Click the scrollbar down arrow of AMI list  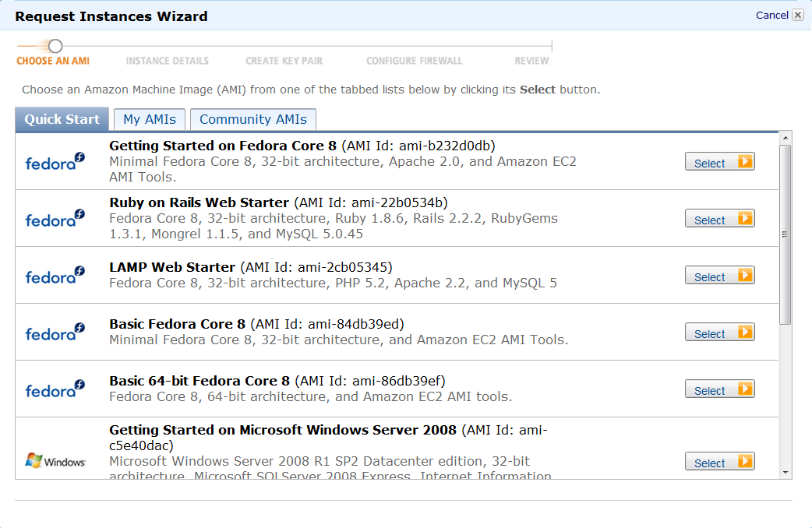pyautogui.click(x=786, y=473)
